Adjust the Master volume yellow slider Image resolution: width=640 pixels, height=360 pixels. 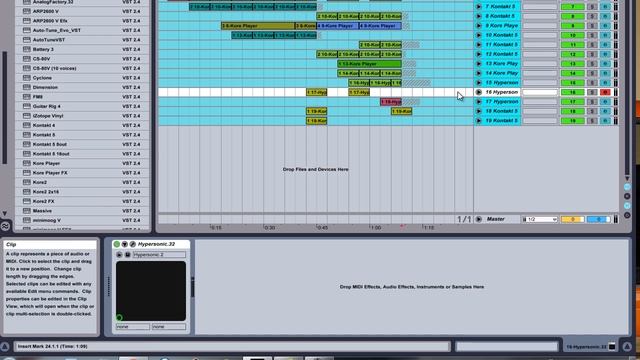tap(572, 220)
